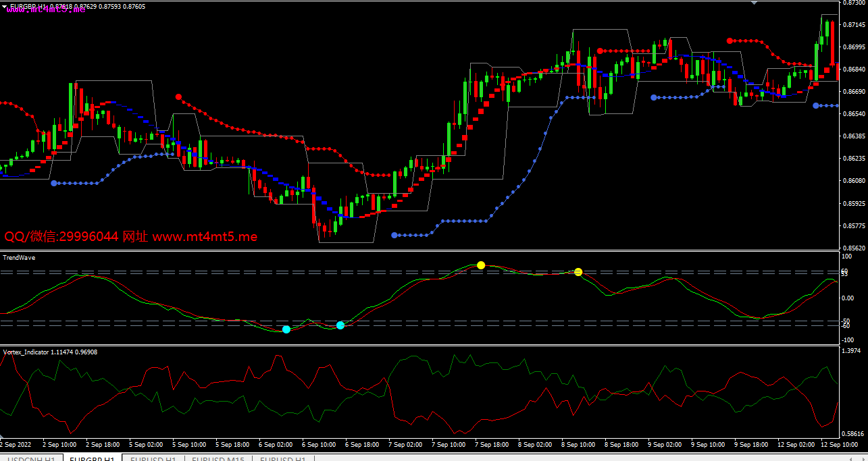Click price level 0.85620 on the scale
868x461 pixels.
(854, 248)
